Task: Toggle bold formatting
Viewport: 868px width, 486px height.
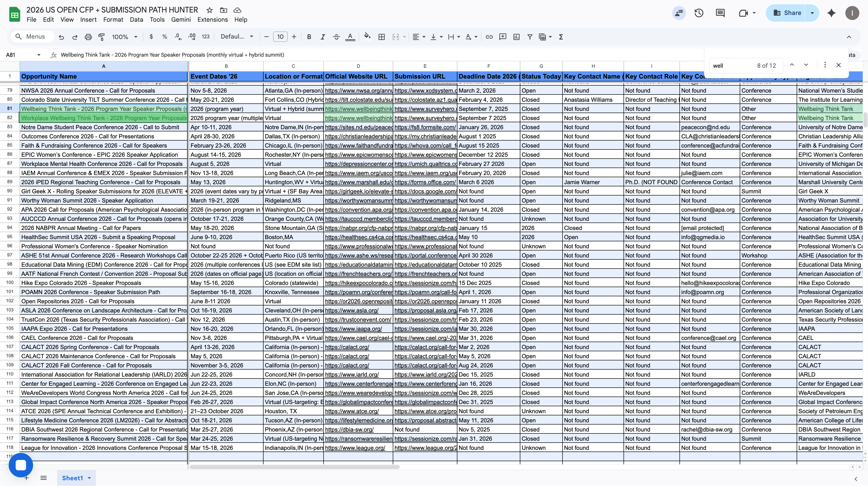Action: [x=309, y=37]
